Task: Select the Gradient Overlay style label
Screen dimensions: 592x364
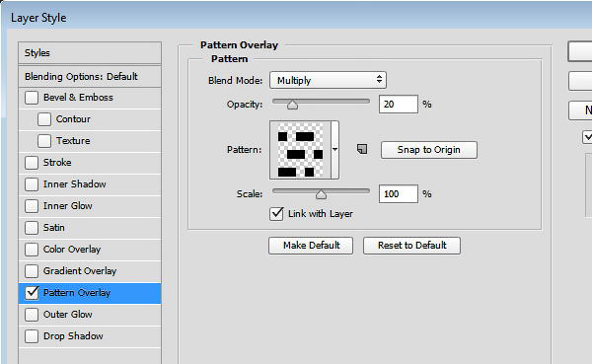Action: [x=80, y=271]
